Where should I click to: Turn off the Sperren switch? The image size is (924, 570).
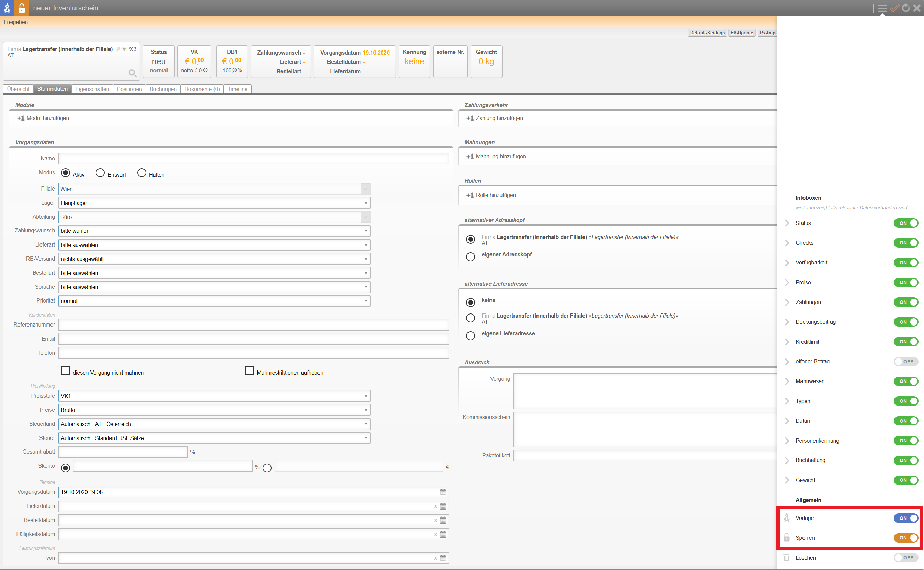906,538
